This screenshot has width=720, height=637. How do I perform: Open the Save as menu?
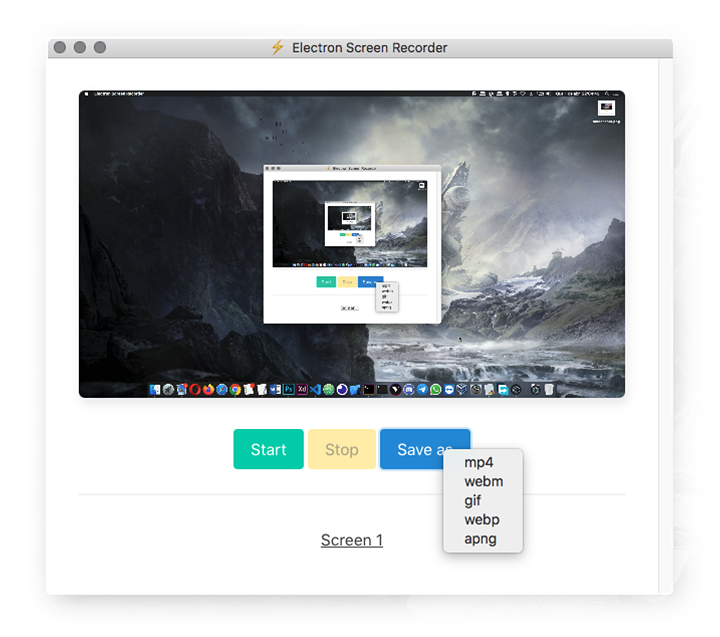coord(425,449)
